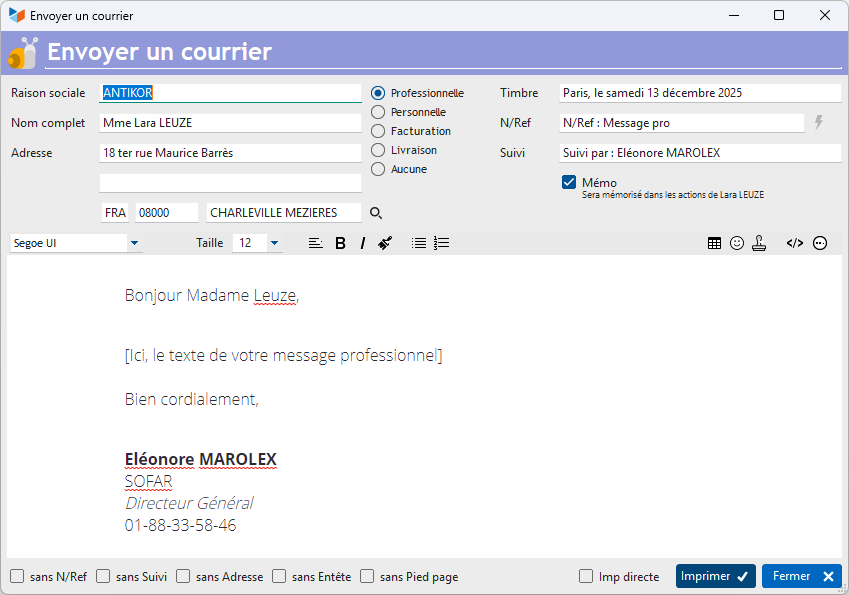
Task: Click the signature name Eléonore MAROLEX
Action: click(200, 459)
